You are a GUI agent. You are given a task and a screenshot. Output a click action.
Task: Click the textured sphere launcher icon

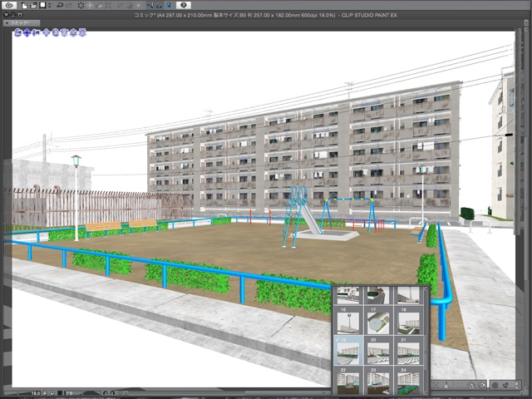[x=495, y=385]
